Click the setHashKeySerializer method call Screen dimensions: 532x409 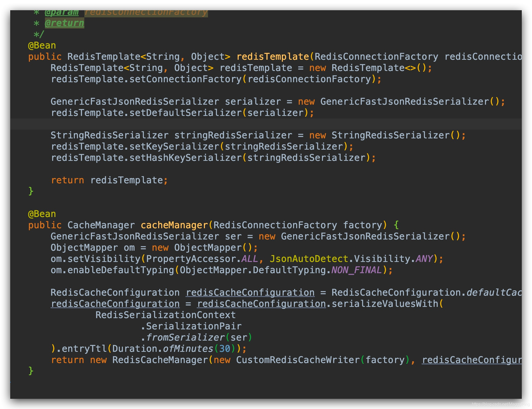[x=185, y=158]
